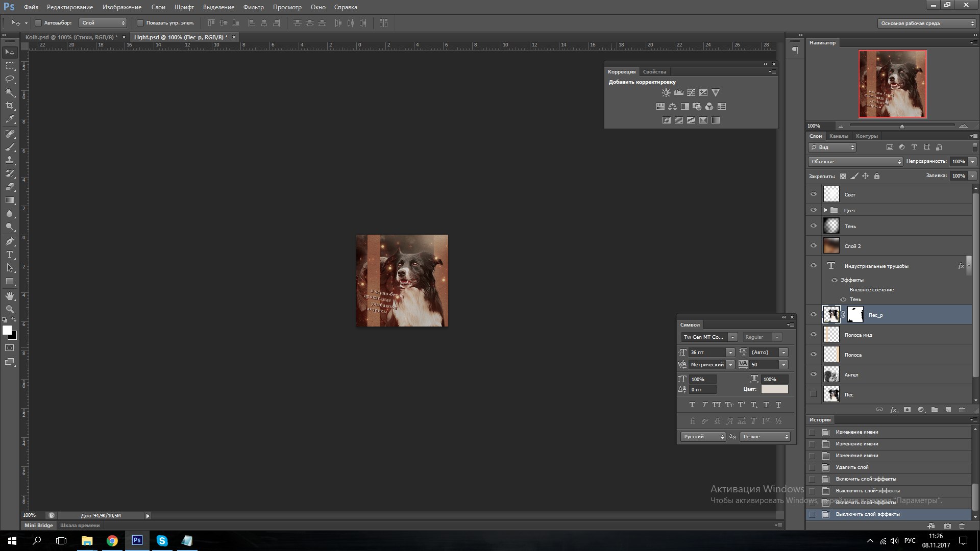Switch to the Свойства tab
The height and width of the screenshot is (551, 980).
[x=654, y=72]
